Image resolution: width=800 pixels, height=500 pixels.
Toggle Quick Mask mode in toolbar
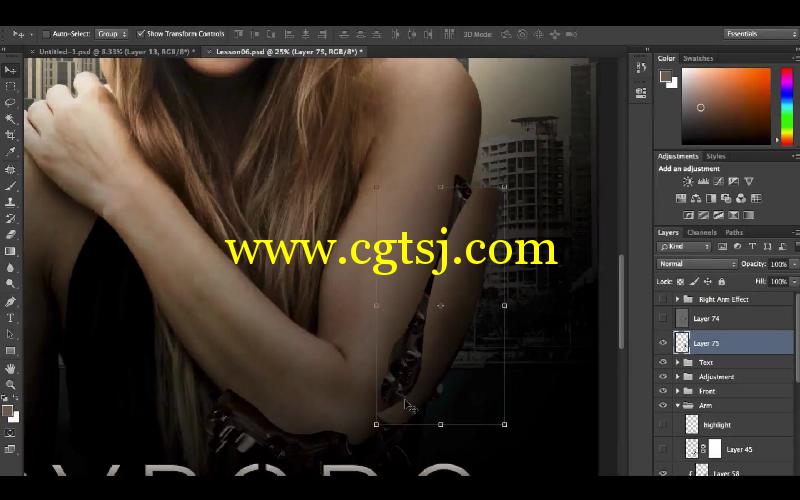click(10, 433)
